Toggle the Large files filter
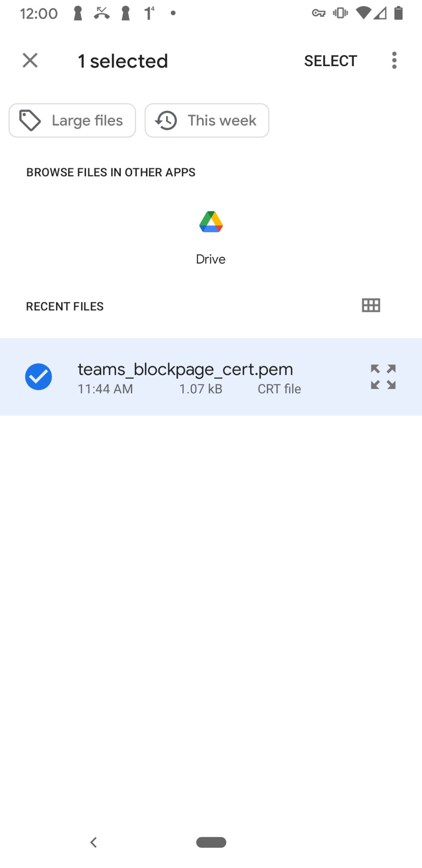 [72, 120]
